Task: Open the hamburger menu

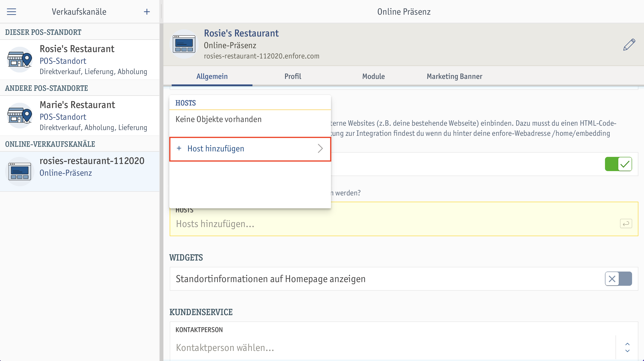Action: pyautogui.click(x=11, y=12)
